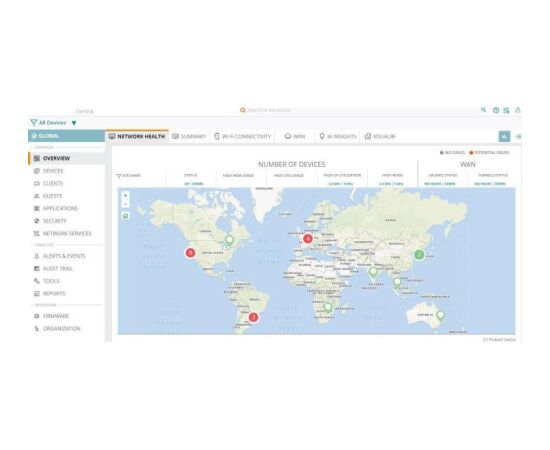Screen dimensions: 550x450
Task: Click the map zoom out button
Action: click(x=126, y=204)
